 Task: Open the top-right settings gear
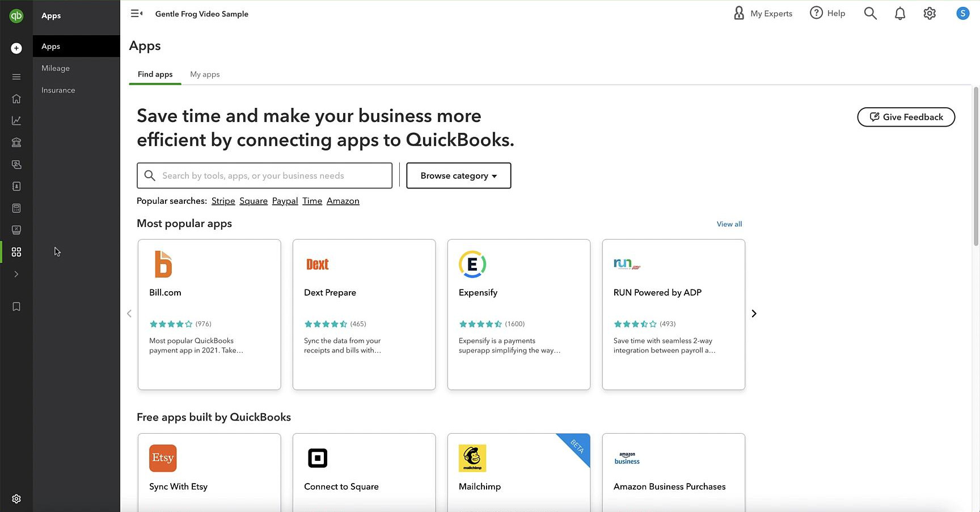pos(930,14)
